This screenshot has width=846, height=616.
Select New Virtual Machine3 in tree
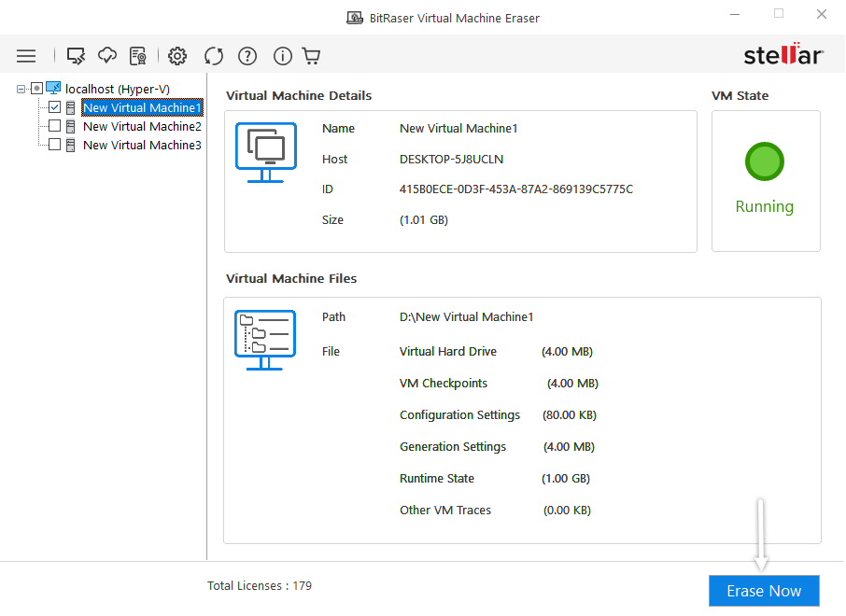143,146
